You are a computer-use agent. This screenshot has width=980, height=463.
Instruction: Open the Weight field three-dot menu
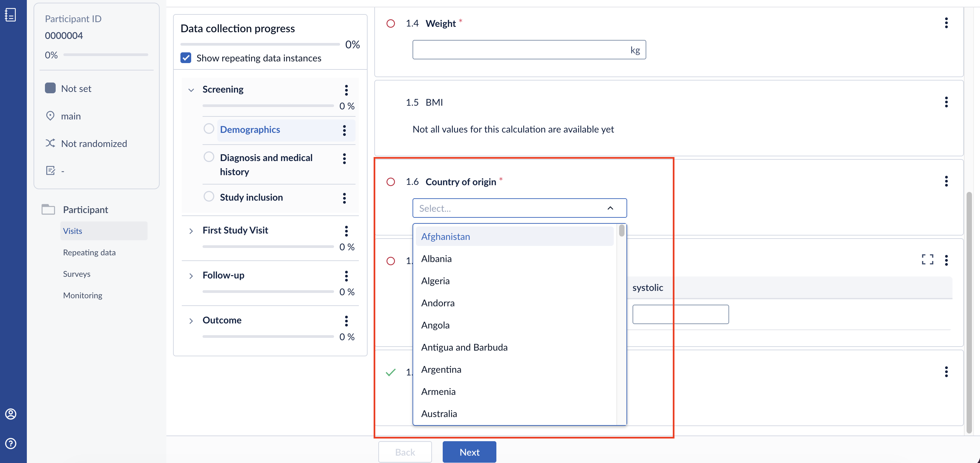[x=946, y=23]
